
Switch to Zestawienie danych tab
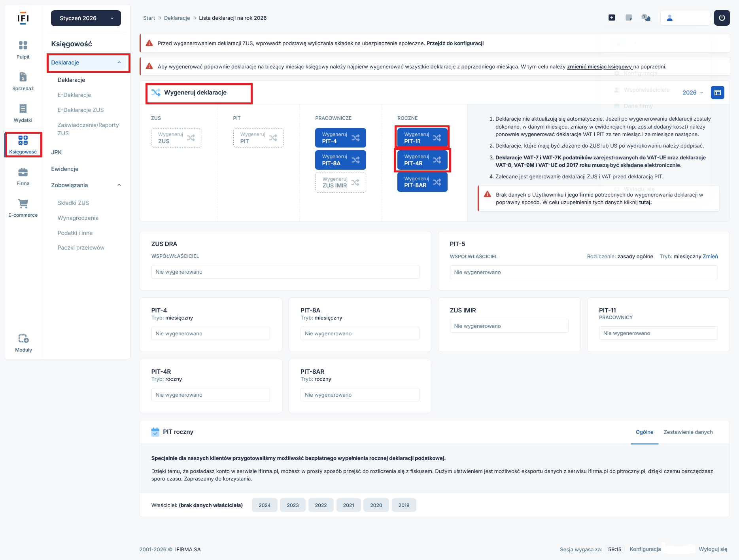tap(688, 432)
